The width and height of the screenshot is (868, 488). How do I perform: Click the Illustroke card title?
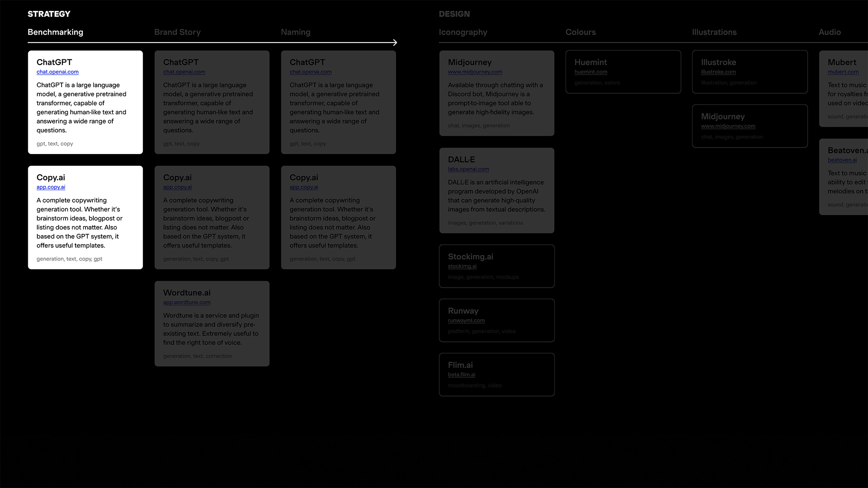719,62
